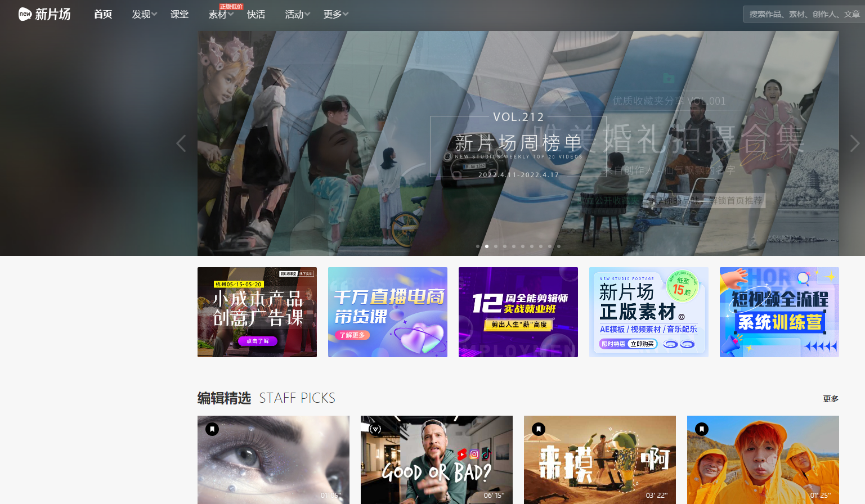The image size is (865, 504).
Task: Open the 活动 dropdown menu
Action: point(295,14)
